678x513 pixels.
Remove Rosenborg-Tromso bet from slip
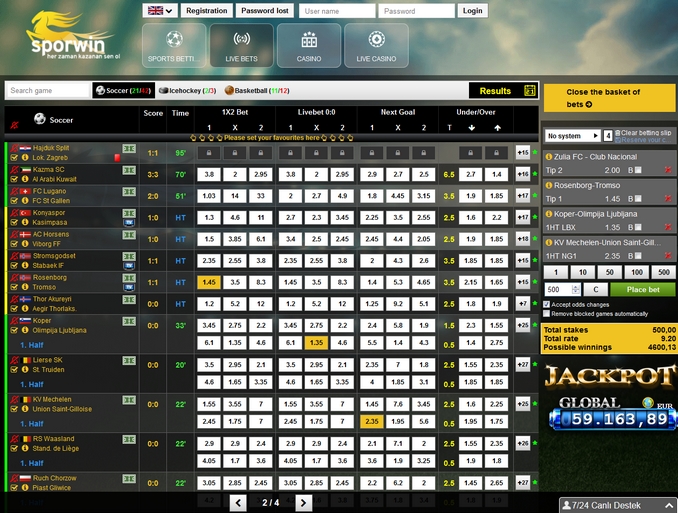pyautogui.click(x=668, y=199)
